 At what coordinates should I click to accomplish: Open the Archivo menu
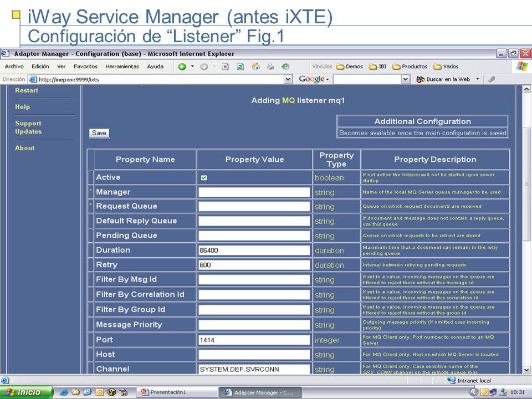14,66
